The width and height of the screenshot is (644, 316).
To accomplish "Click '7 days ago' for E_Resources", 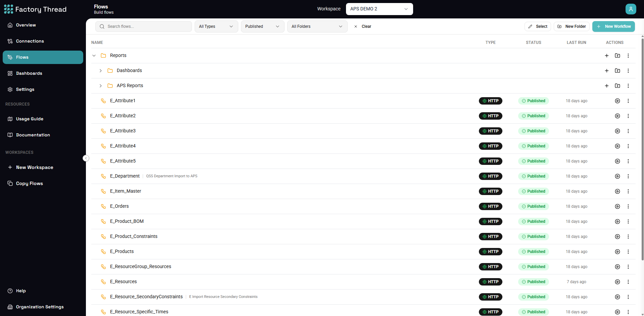I will coord(576,282).
